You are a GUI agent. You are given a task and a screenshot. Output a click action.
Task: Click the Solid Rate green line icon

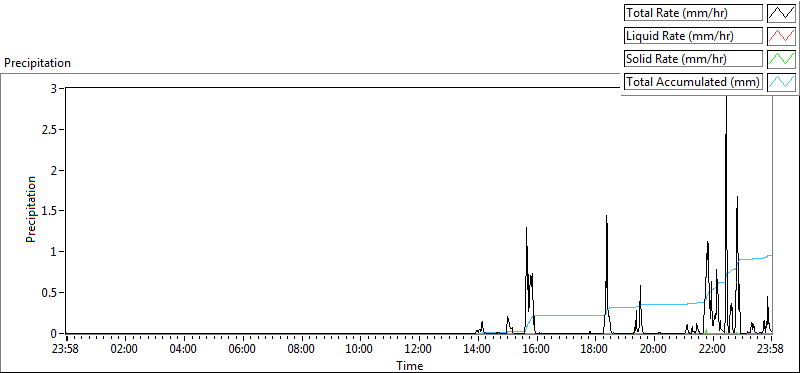[x=781, y=59]
